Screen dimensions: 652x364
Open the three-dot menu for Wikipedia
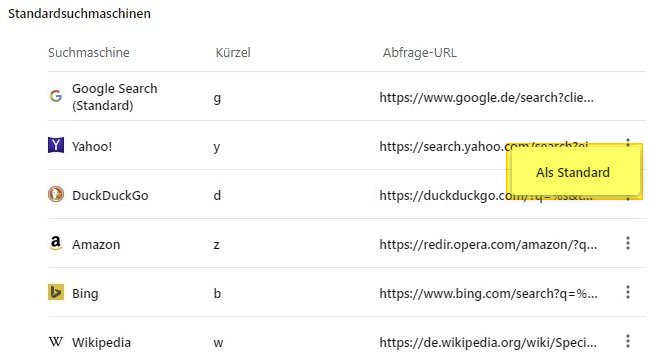click(x=628, y=341)
